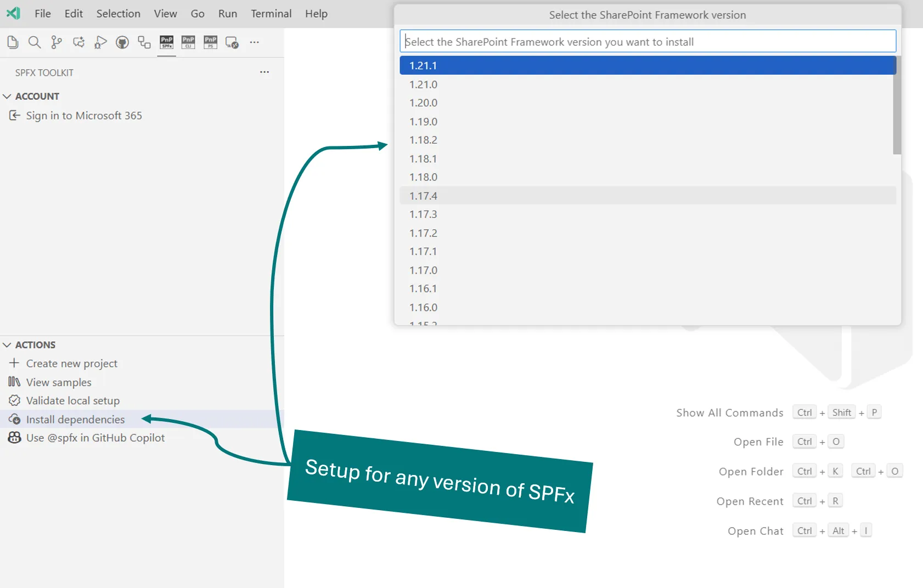Open the Remote Explorer icon
Screen dimensions: 923x588
(x=232, y=42)
